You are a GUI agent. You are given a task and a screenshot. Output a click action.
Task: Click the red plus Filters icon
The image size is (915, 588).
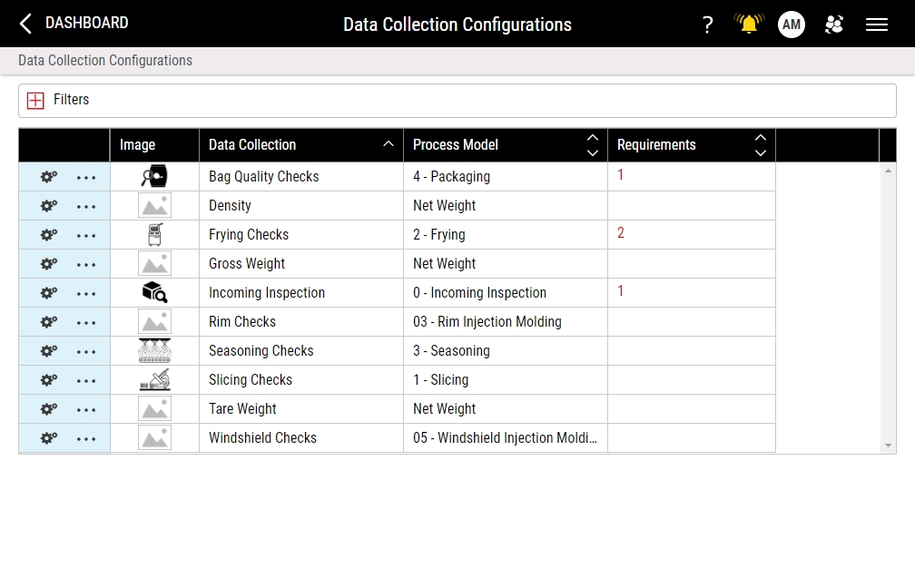pos(34,100)
